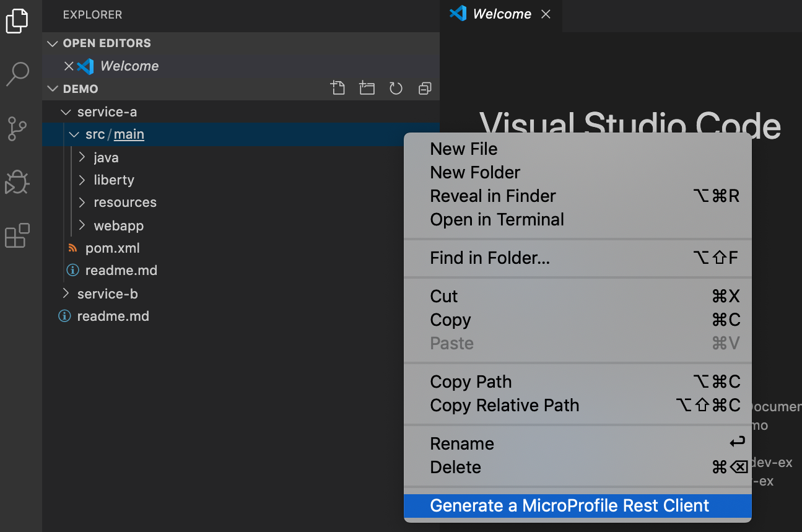802x532 pixels.
Task: Choose Delete from context menu
Action: 577,467
